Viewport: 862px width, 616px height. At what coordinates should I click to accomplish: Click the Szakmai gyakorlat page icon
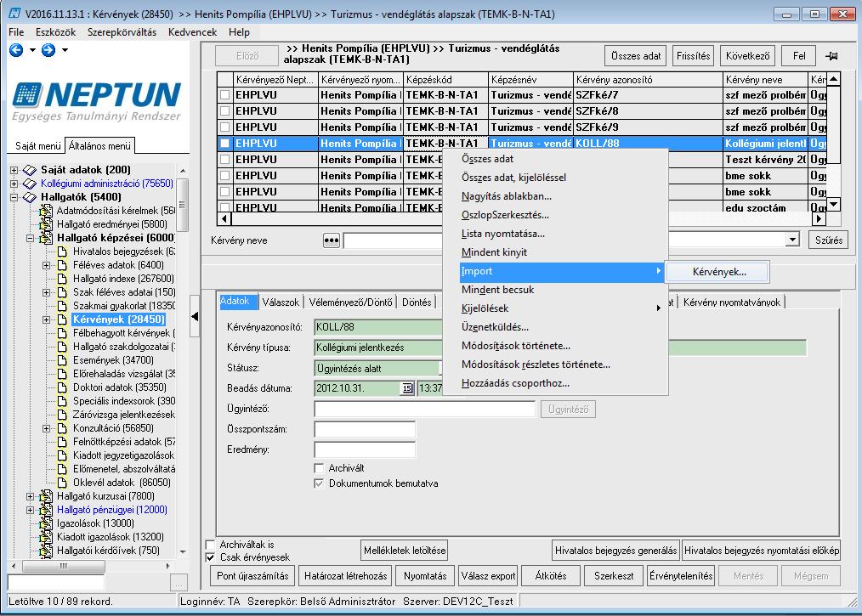click(62, 306)
